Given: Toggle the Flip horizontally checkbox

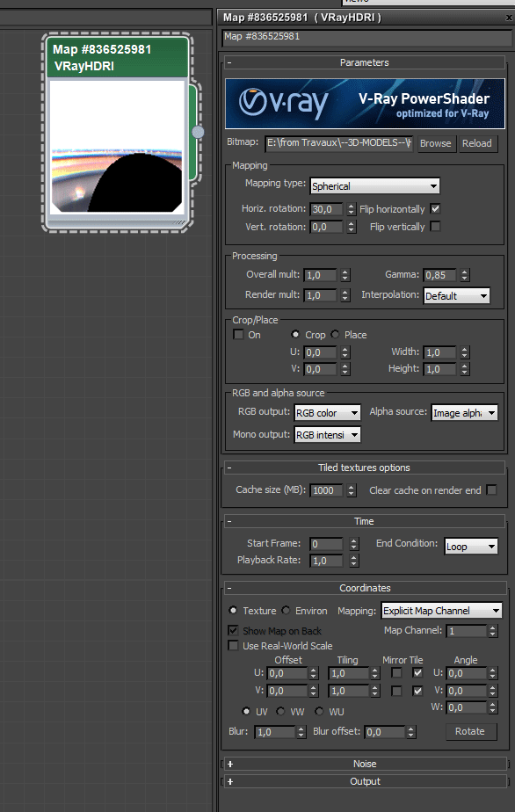Looking at the screenshot, I should coord(435,208).
